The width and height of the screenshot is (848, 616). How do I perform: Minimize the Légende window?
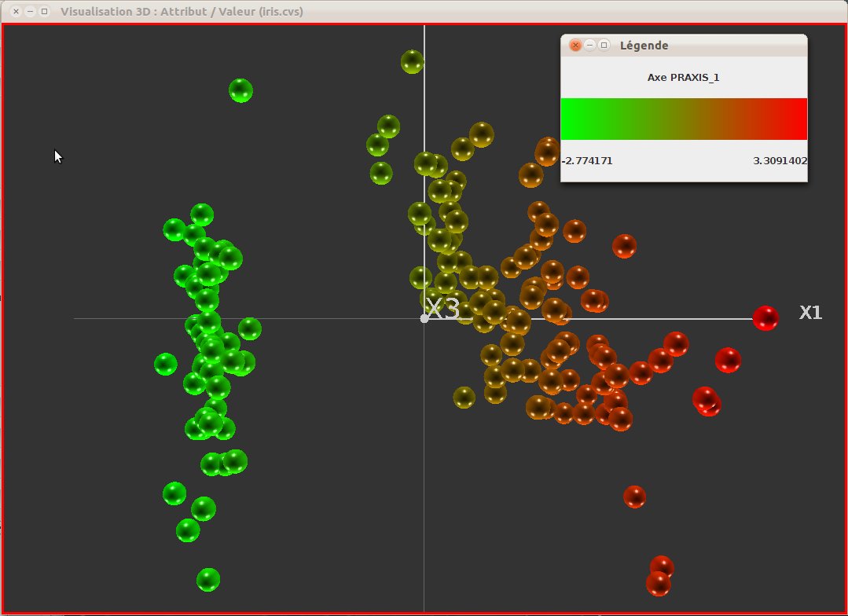point(590,45)
